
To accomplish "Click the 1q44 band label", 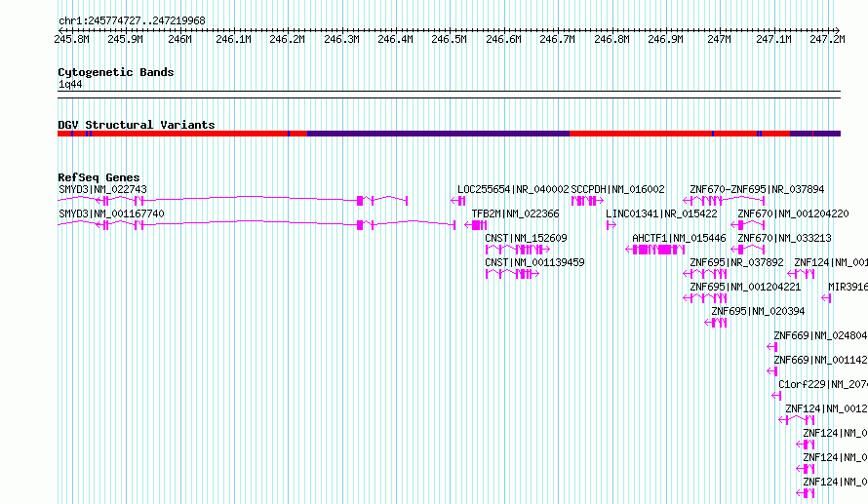I will pos(70,85).
